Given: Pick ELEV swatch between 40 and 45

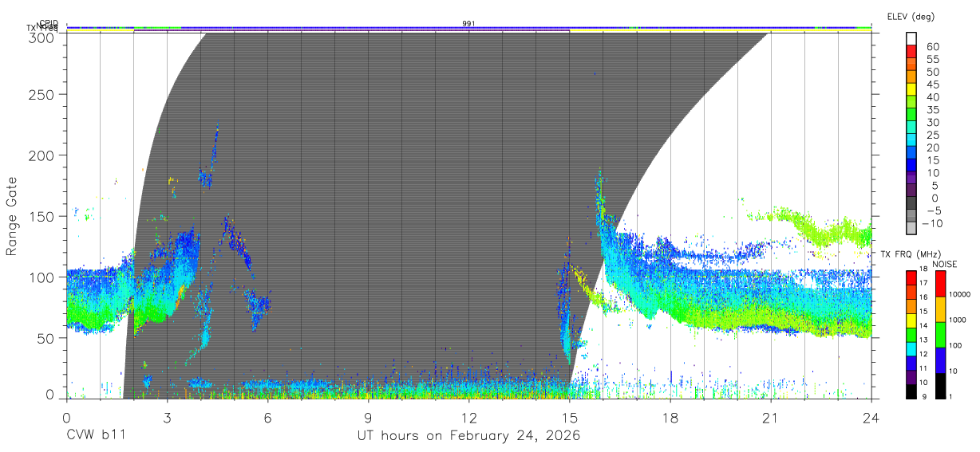Looking at the screenshot, I should (911, 89).
